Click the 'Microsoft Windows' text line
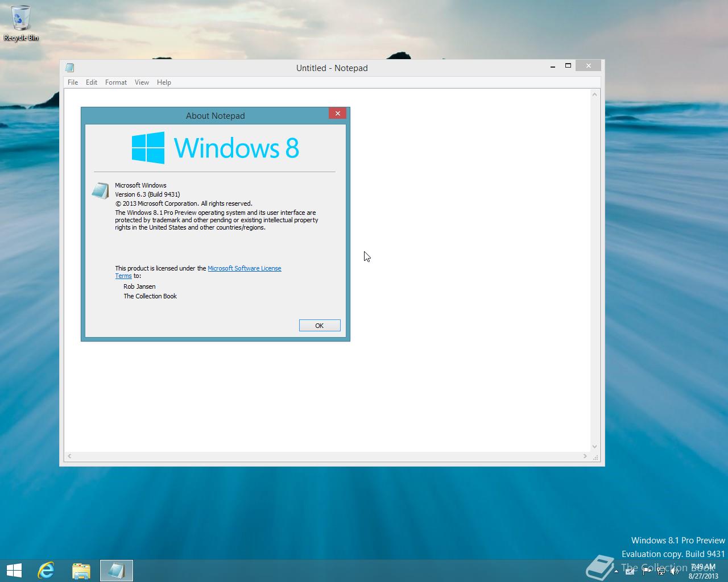 [x=140, y=185]
